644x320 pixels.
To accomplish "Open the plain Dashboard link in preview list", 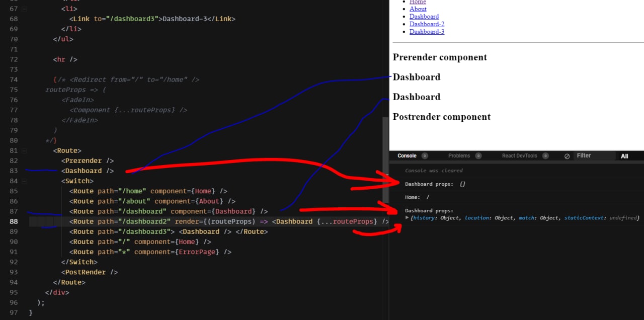I will (x=424, y=17).
